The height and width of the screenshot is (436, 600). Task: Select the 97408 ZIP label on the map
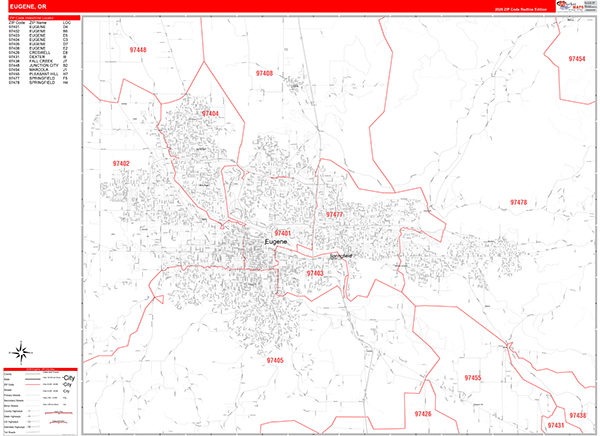[x=264, y=73]
